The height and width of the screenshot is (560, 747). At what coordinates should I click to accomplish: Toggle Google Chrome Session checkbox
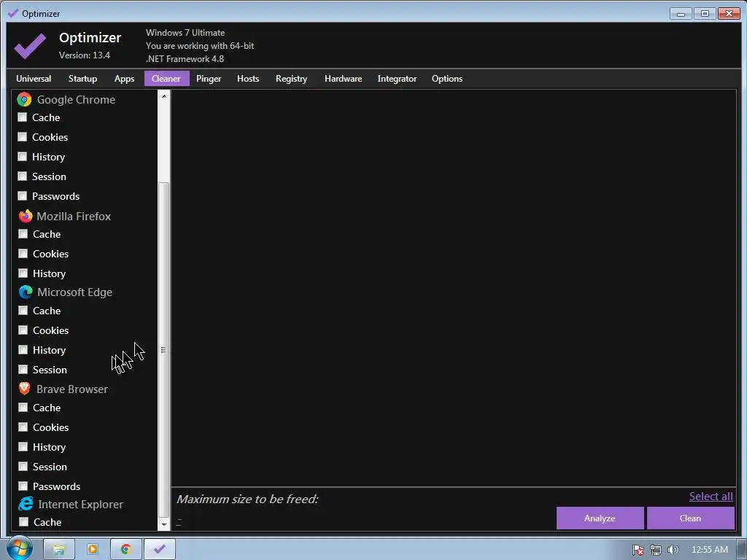tap(23, 176)
